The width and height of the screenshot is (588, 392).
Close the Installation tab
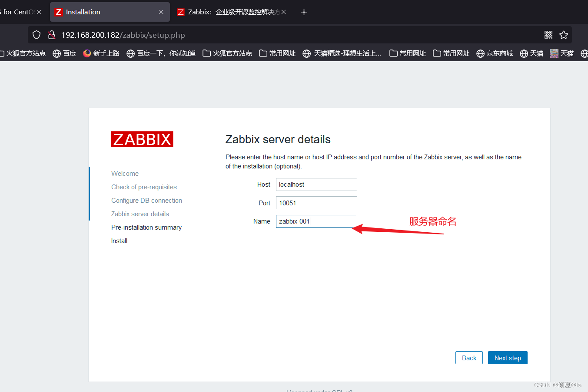(161, 12)
